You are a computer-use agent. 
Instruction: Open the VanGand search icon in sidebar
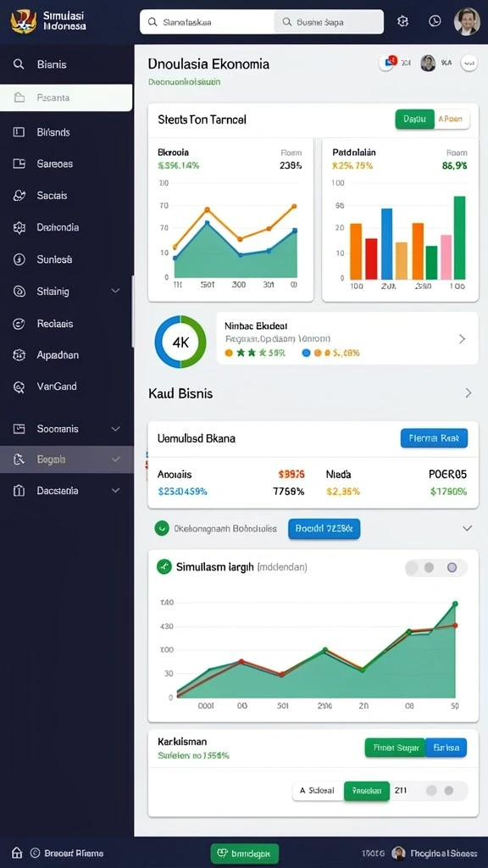tap(19, 387)
